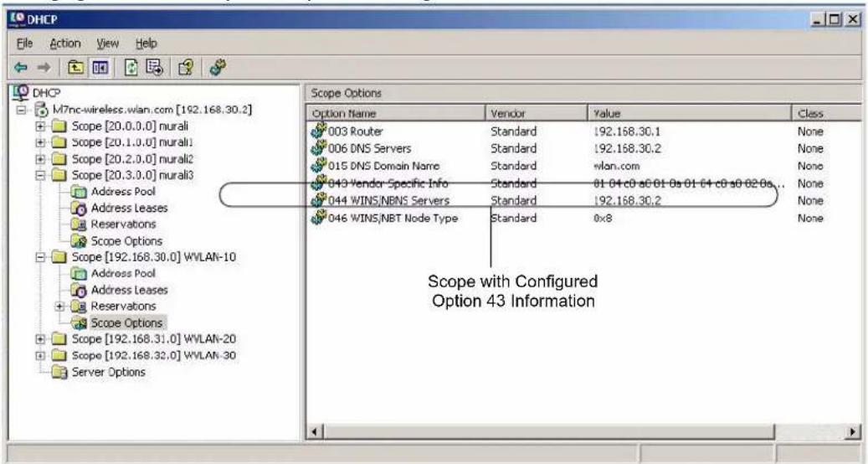Click the 003 Router gear icon

pyautogui.click(x=319, y=131)
